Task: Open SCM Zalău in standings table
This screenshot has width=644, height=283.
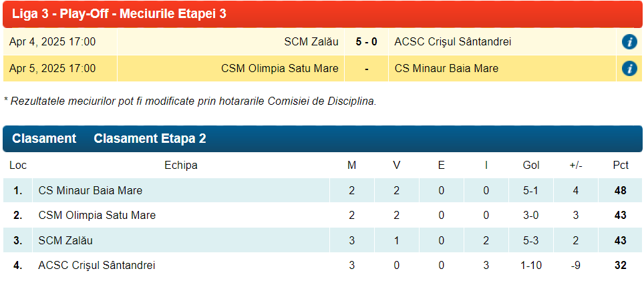Action: 65,240
